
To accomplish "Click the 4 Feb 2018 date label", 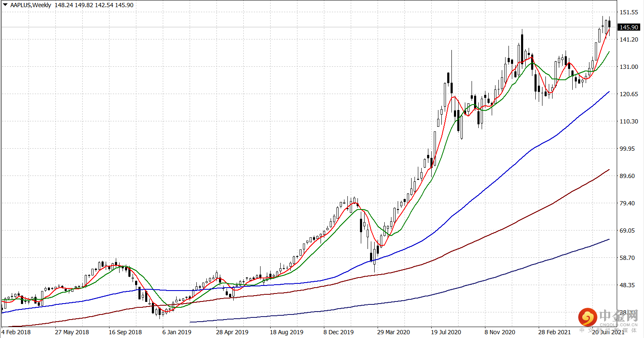I will 16,332.
